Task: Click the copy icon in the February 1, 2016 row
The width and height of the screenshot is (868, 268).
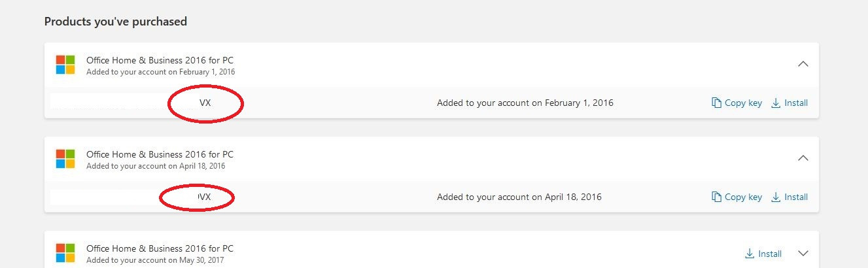Action: click(717, 103)
